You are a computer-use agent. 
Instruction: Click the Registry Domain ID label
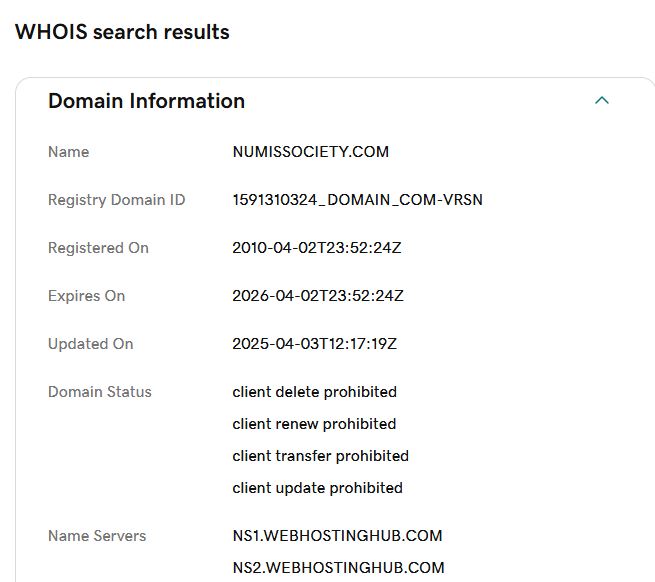116,200
